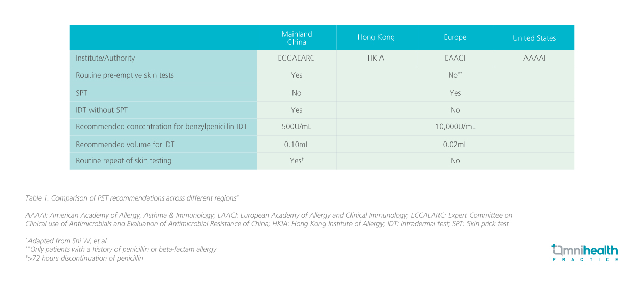Screen dimensions: 644x285
Task: Select the IDT without SPT row label
Action: click(x=105, y=110)
